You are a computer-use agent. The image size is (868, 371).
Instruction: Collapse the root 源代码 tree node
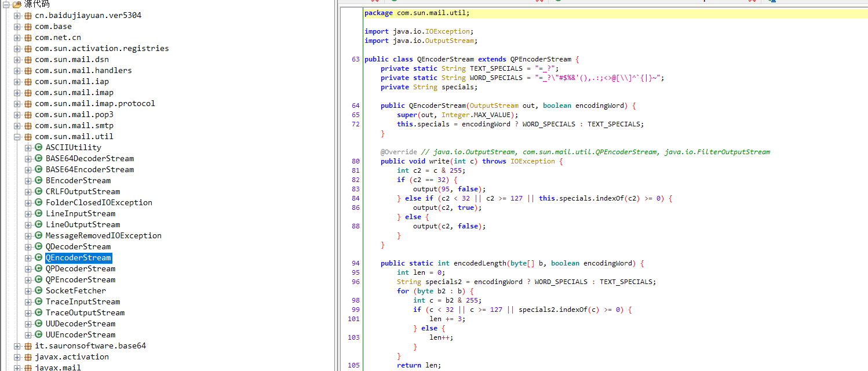pyautogui.click(x=6, y=4)
